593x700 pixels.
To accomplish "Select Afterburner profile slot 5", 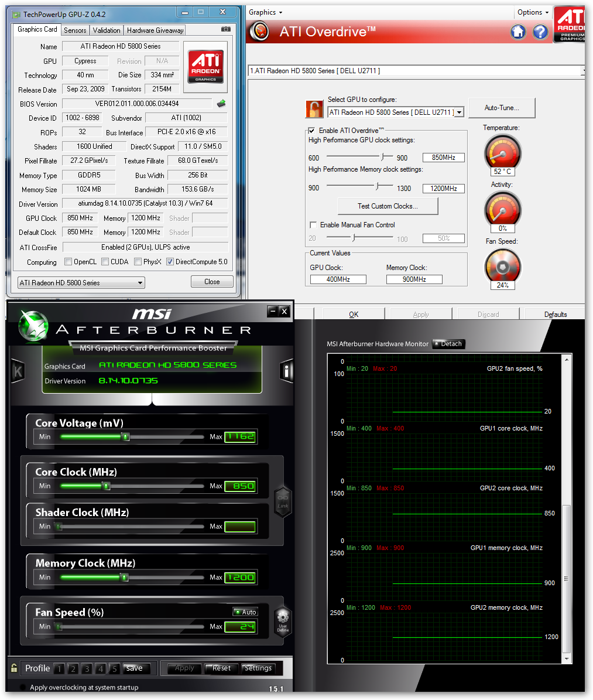I will tap(114, 669).
